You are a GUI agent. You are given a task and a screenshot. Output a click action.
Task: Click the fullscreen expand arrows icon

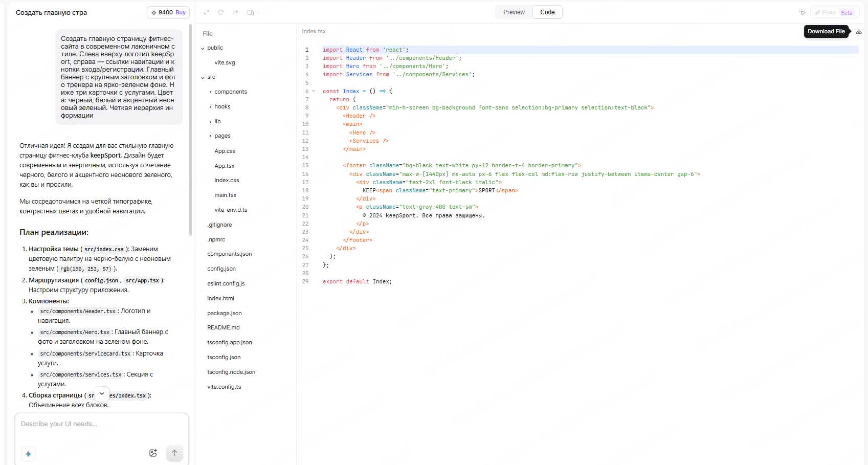(207, 12)
